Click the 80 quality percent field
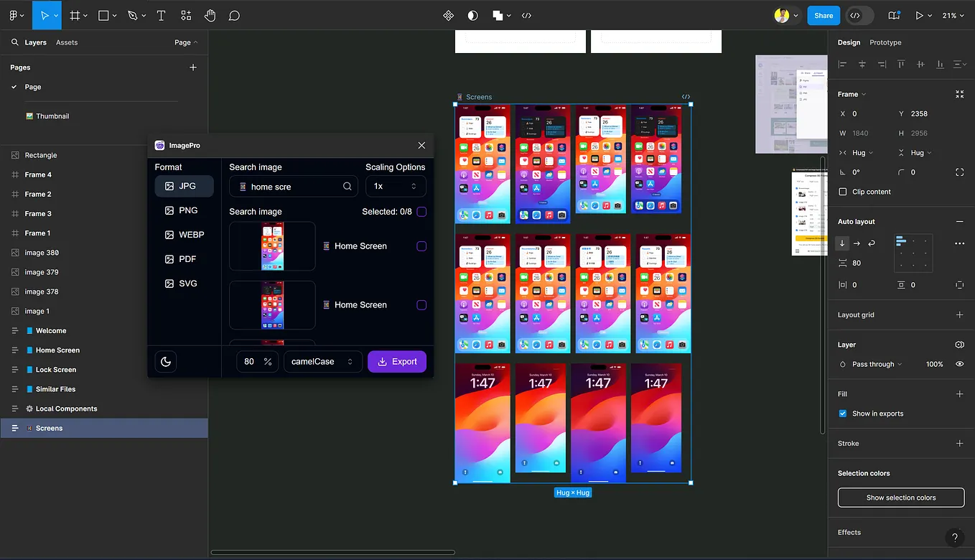The image size is (975, 560). pos(258,361)
